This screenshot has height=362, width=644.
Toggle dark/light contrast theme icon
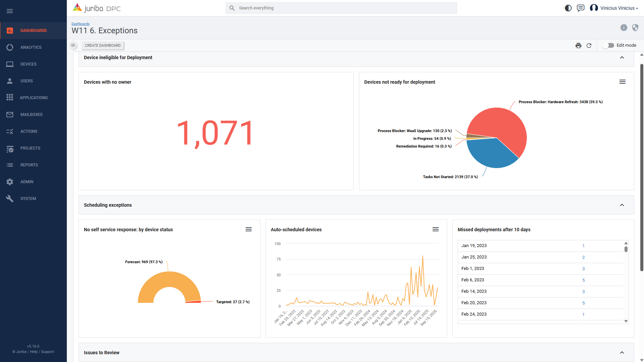tap(568, 8)
